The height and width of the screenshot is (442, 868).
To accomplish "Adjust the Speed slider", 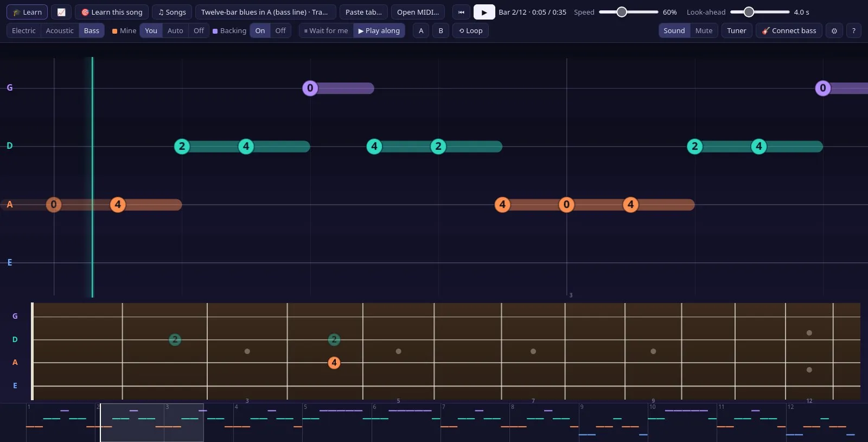I will [628, 12].
